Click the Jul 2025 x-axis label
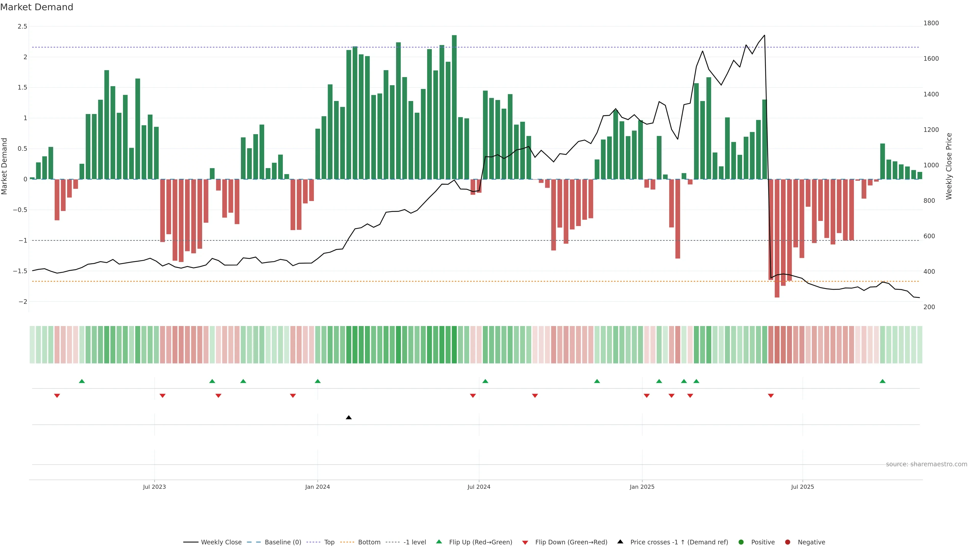Viewport: 980px width, 551px height. pyautogui.click(x=802, y=487)
